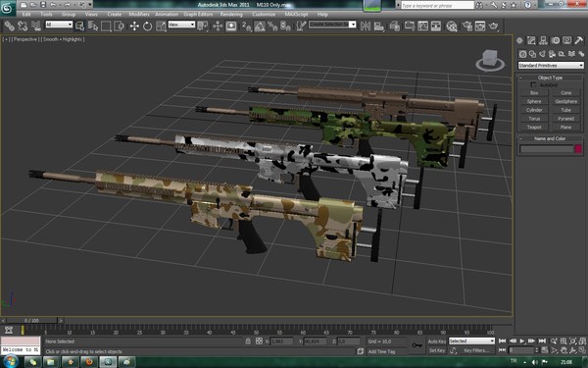Screen dimensions: 588x368
Task: Open the Material Editor
Action: tap(452, 26)
